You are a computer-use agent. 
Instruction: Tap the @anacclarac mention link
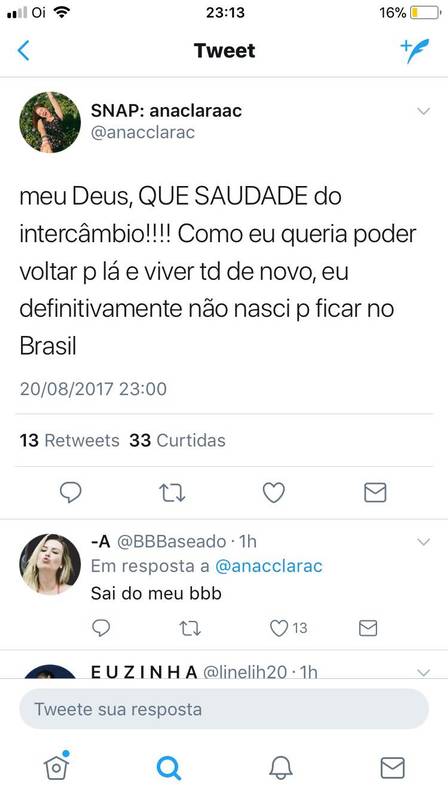(268, 566)
